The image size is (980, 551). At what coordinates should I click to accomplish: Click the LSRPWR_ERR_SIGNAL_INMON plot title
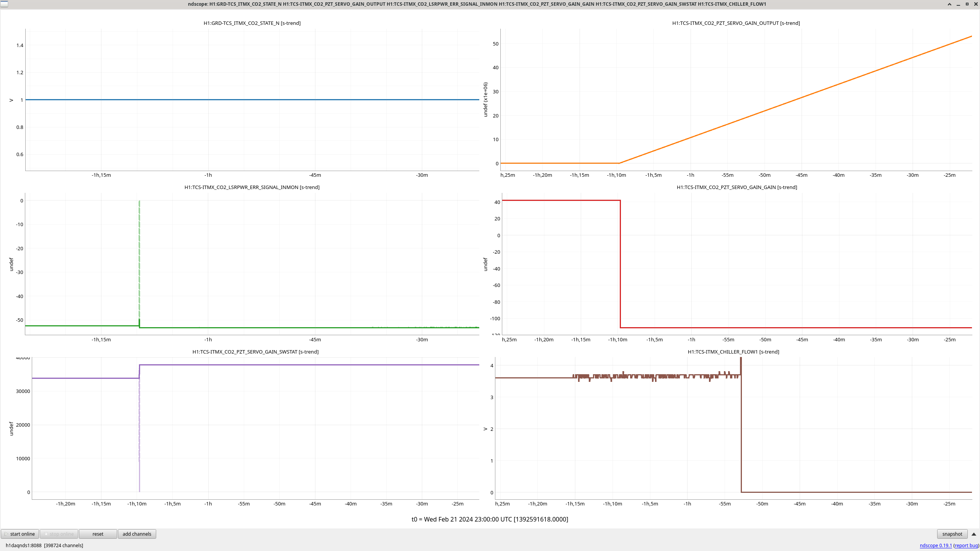coord(252,187)
